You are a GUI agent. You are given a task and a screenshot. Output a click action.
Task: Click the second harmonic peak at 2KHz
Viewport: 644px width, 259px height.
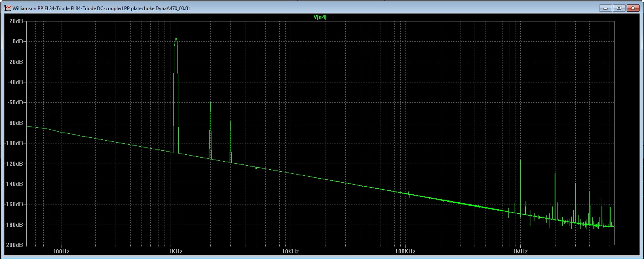[210, 103]
